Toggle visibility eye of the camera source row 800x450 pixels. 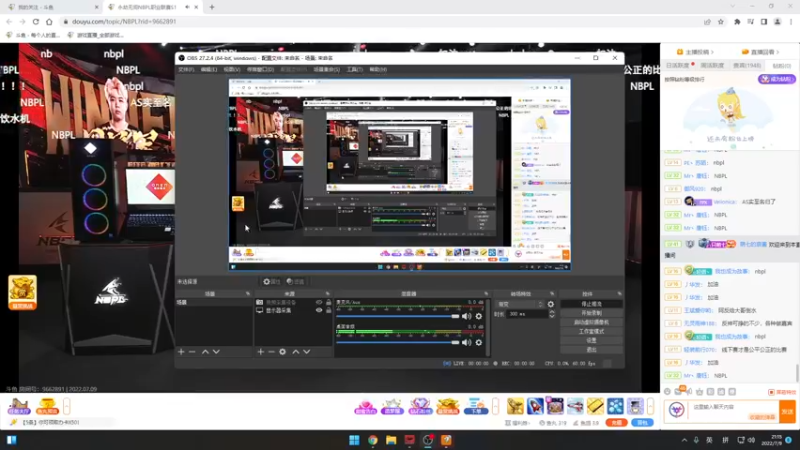tap(319, 303)
